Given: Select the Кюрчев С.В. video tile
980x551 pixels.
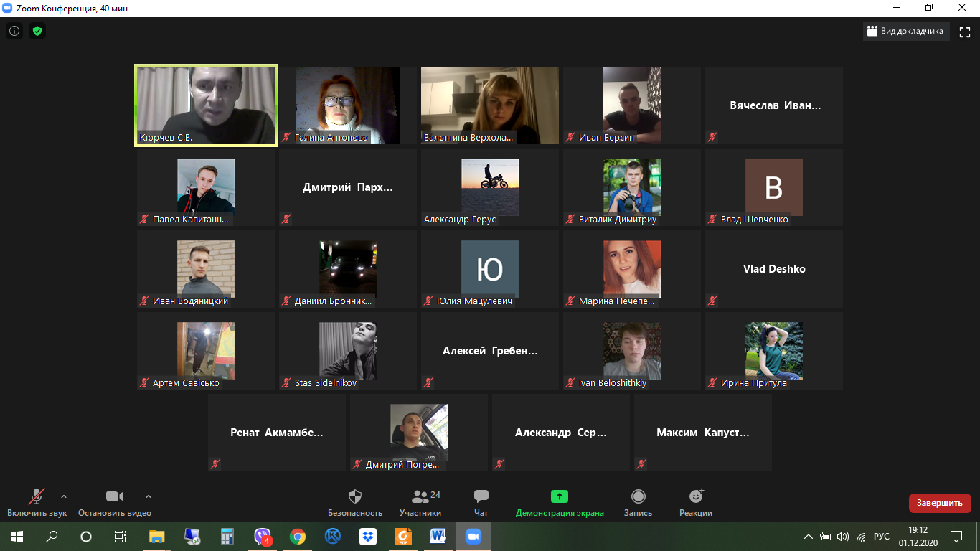Looking at the screenshot, I should coord(206,105).
